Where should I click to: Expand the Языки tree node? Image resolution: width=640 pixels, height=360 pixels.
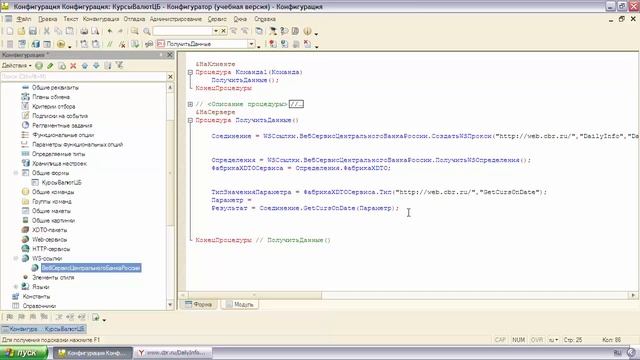click(x=16, y=287)
